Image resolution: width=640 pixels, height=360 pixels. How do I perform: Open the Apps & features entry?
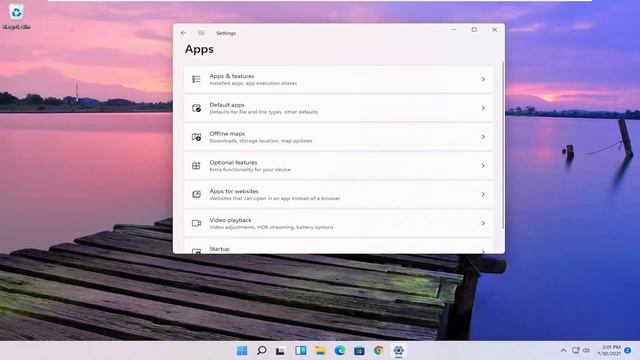[x=338, y=79]
